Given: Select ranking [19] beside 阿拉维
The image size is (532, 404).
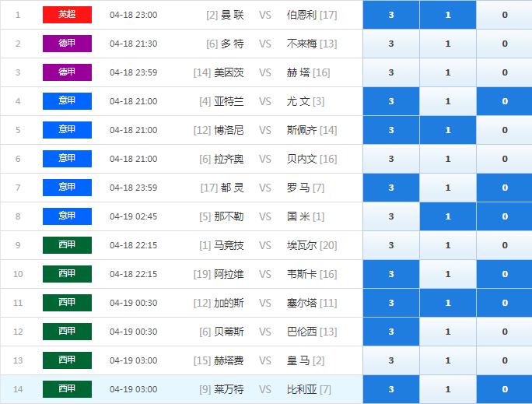Looking at the screenshot, I should point(202,274).
